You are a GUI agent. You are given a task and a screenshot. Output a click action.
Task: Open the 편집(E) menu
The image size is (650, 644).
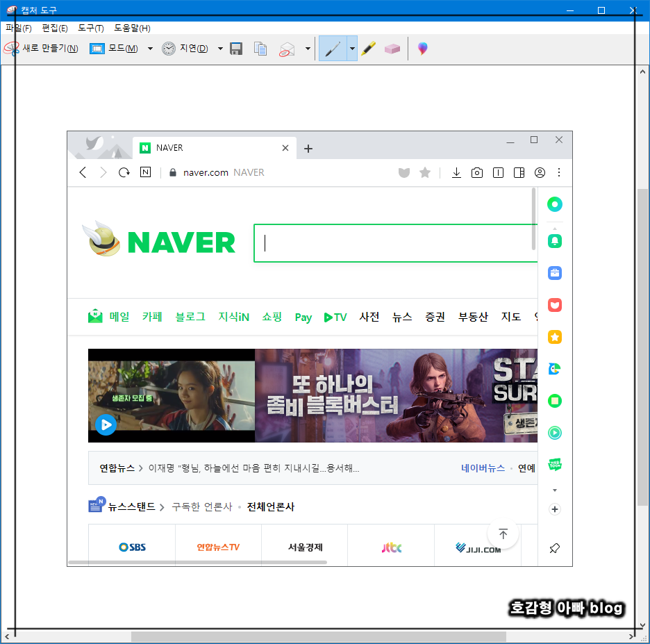(x=55, y=28)
